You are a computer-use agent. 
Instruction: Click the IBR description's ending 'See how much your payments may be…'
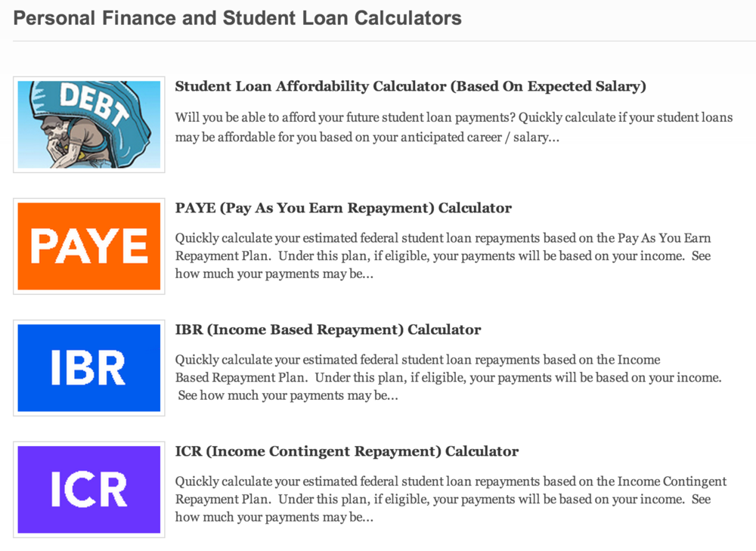[288, 395]
